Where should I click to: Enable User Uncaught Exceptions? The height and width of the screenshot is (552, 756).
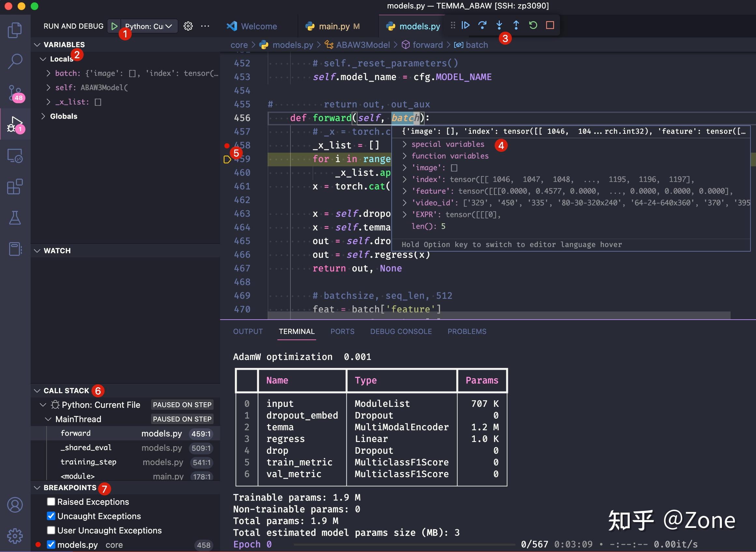tap(51, 530)
